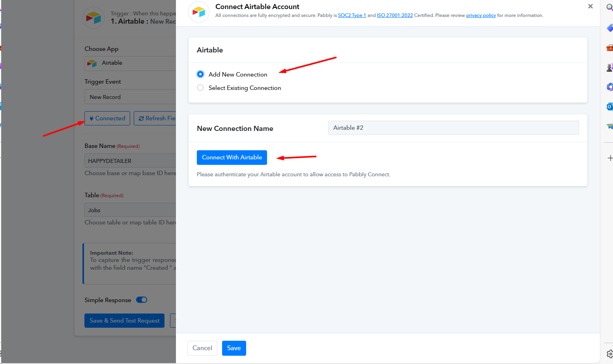
Task: Click the Simple Response label
Action: pos(108,300)
